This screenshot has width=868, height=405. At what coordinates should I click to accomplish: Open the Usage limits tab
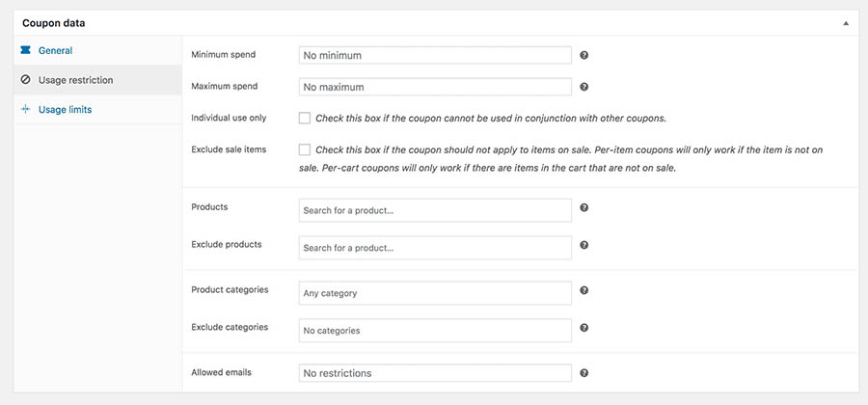[65, 110]
